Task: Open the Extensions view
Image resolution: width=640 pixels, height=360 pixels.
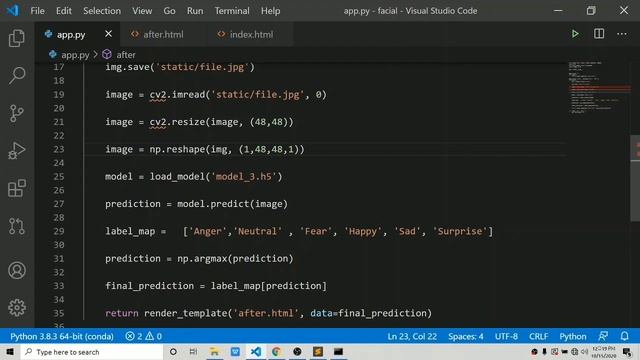Action: (x=17, y=188)
